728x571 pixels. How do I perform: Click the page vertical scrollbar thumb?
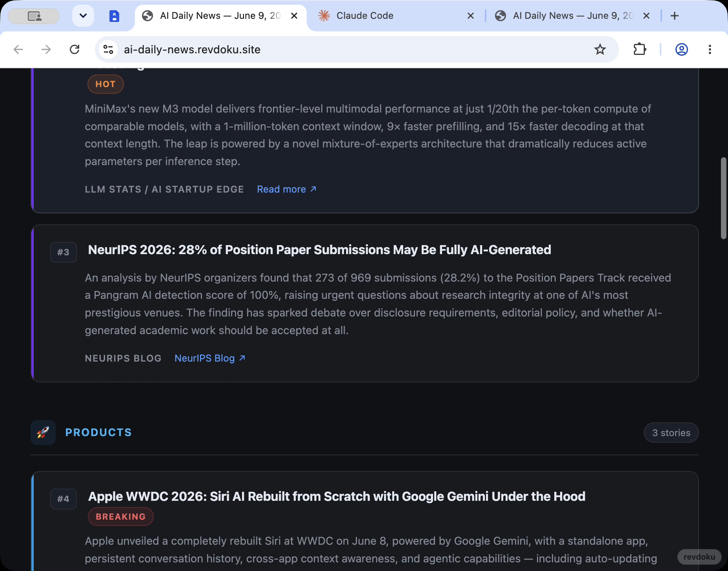[724, 198]
